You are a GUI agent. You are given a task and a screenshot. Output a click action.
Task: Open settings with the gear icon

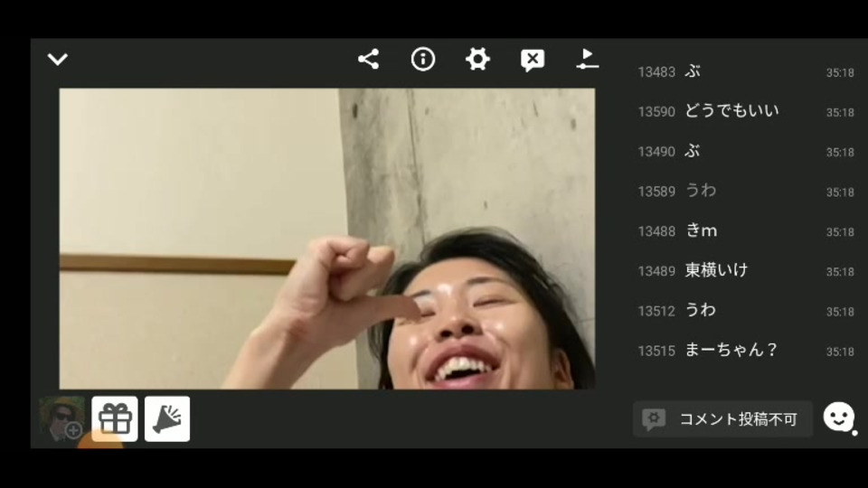477,60
